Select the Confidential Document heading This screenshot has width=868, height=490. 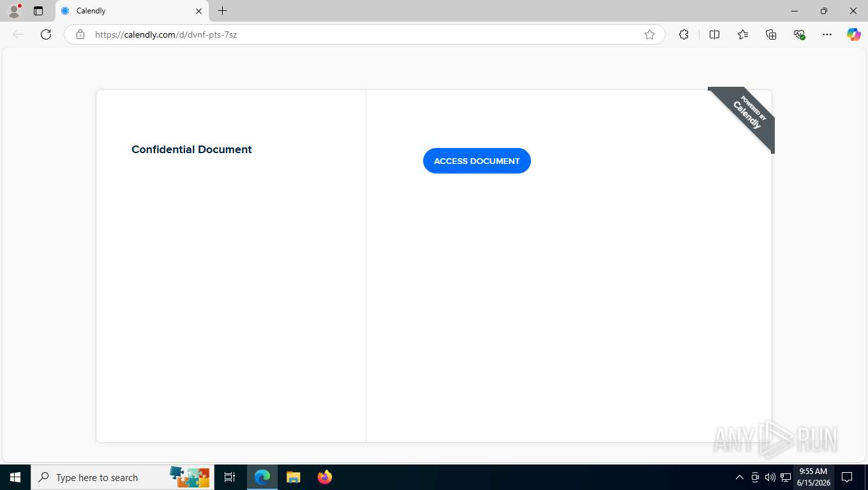tap(191, 149)
